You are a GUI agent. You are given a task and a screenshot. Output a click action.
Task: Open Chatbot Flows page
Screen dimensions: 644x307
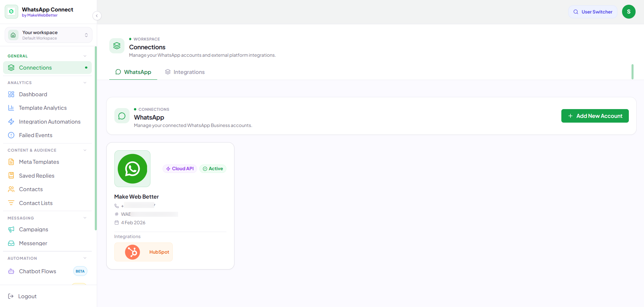point(47,271)
